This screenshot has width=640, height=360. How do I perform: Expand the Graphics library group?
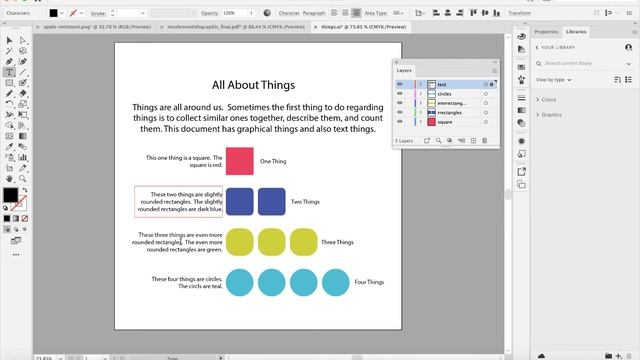click(x=538, y=115)
